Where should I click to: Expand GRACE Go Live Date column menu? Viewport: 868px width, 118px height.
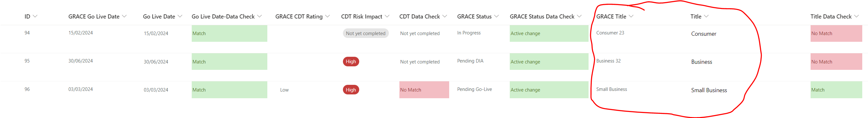(124, 16)
